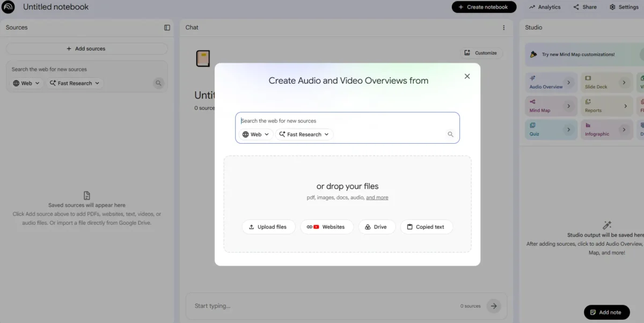Click the Untitled notebook title
This screenshot has width=644, height=323.
pyautogui.click(x=56, y=7)
